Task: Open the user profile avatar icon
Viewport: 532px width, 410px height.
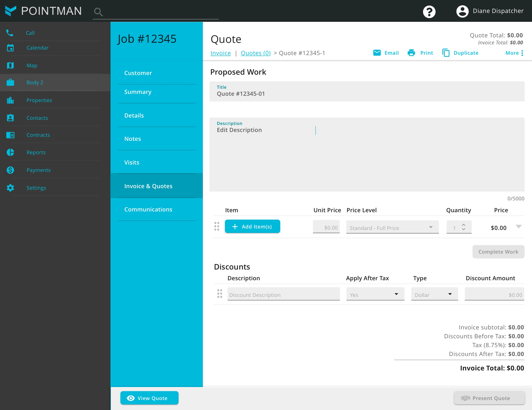Action: pyautogui.click(x=462, y=11)
